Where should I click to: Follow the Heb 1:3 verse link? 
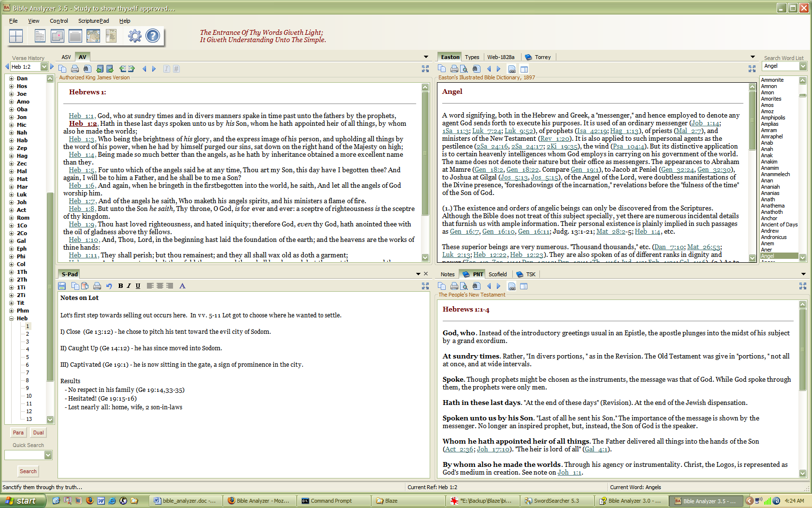[x=81, y=139]
